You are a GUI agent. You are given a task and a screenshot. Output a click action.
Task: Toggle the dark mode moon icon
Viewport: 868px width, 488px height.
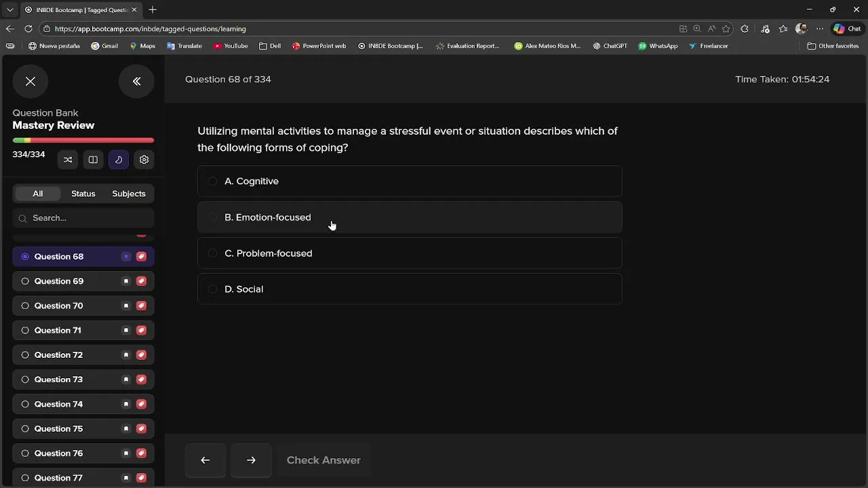coord(119,160)
